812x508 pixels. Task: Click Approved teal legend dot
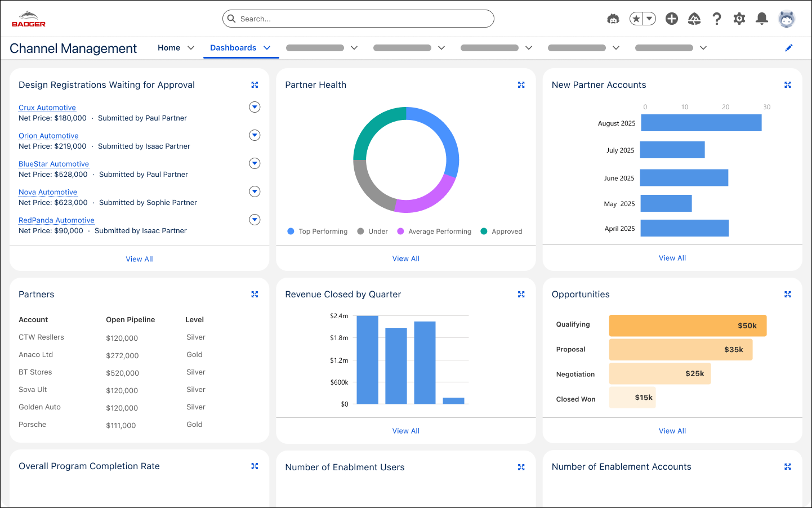[484, 231]
